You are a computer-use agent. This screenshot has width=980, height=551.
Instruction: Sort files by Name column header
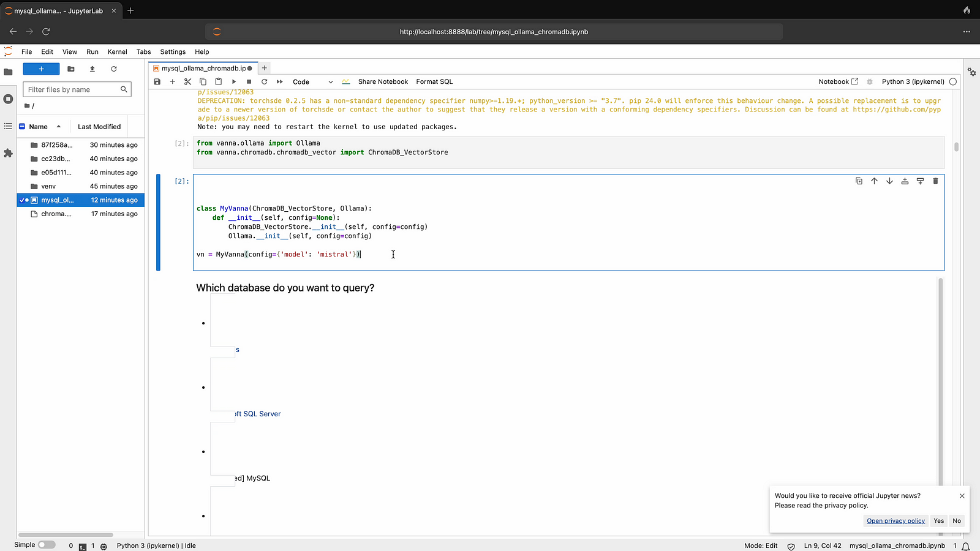point(39,127)
